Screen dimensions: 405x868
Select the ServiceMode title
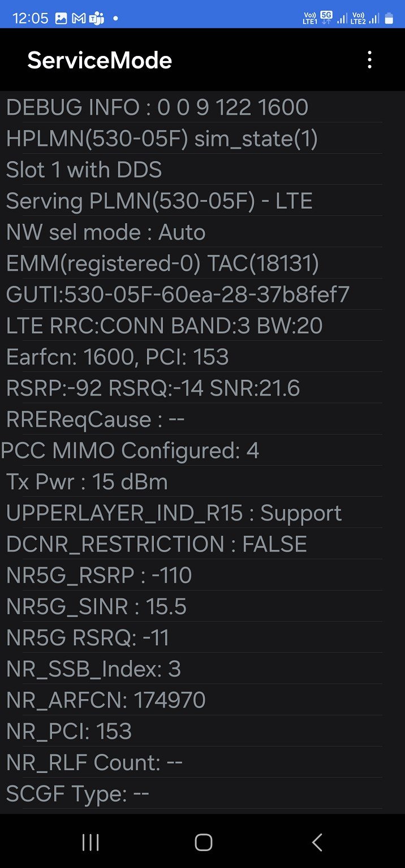100,60
